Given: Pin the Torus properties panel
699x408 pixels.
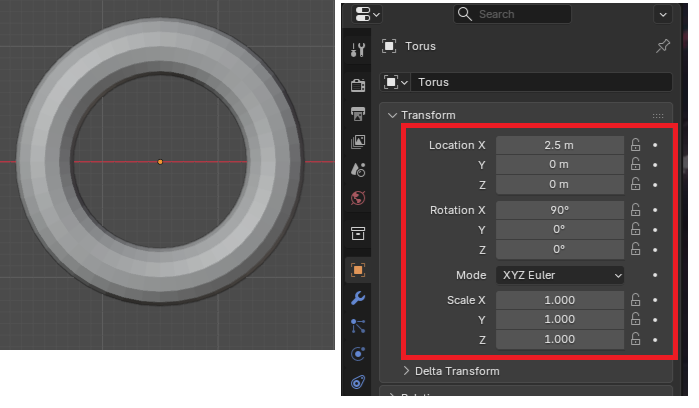Looking at the screenshot, I should (x=662, y=46).
